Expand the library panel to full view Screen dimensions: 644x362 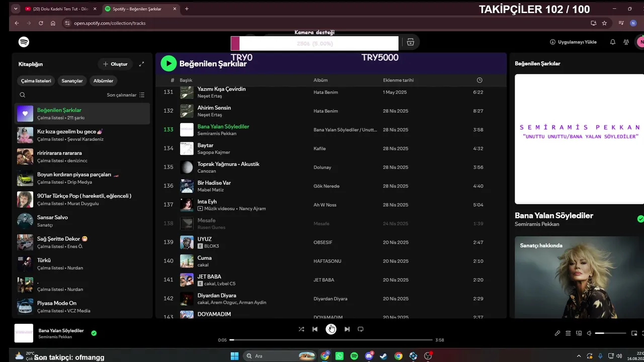(x=142, y=64)
